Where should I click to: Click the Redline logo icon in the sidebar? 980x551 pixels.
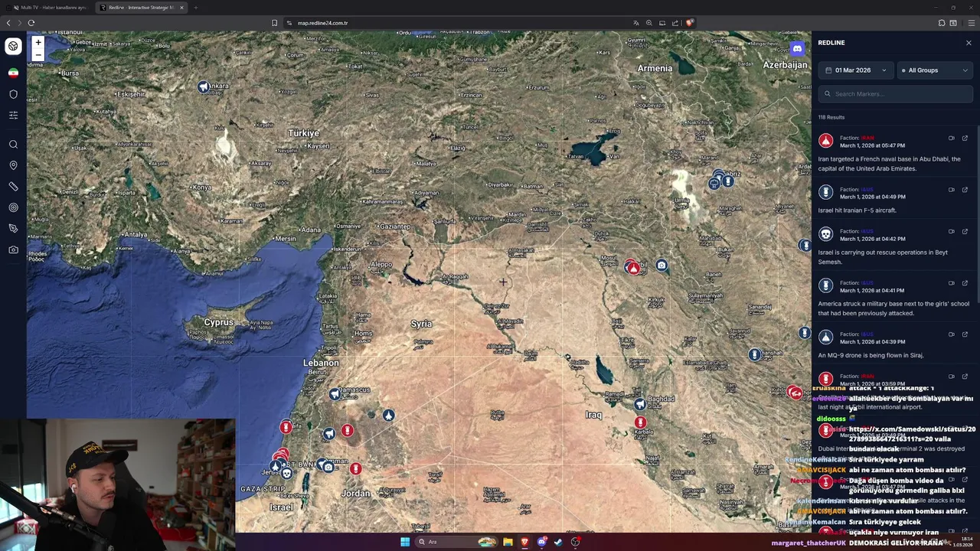coord(13,47)
